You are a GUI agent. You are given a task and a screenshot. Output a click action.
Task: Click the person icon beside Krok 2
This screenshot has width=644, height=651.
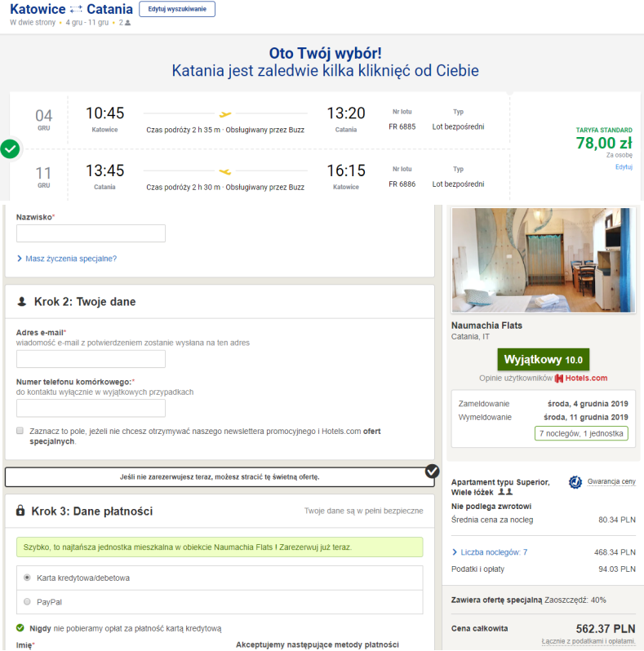[22, 302]
